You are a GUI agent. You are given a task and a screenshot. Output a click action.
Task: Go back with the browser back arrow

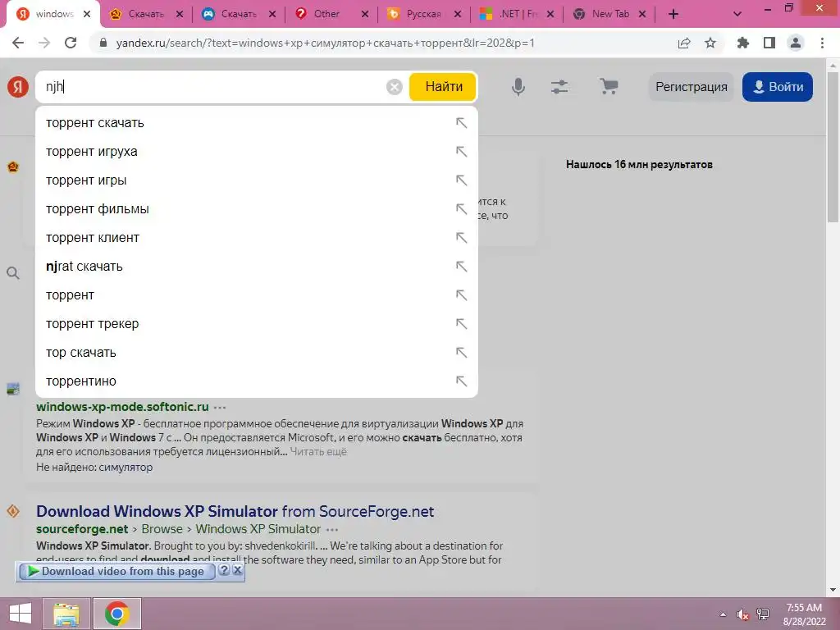coord(18,43)
